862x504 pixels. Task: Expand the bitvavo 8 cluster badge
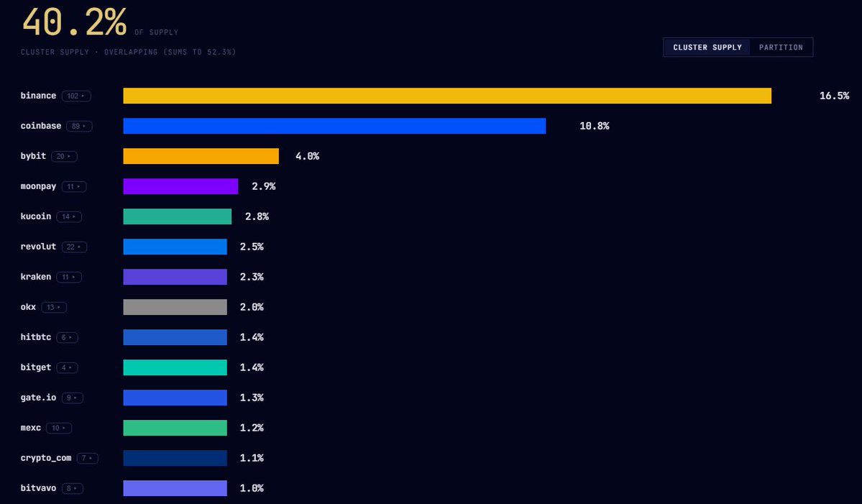(72, 489)
